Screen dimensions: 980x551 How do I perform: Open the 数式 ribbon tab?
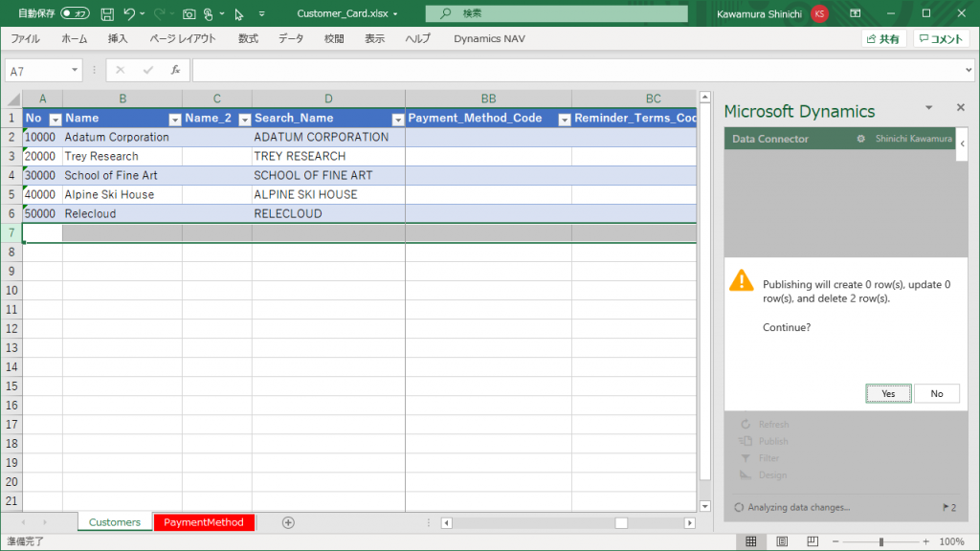pyautogui.click(x=248, y=38)
